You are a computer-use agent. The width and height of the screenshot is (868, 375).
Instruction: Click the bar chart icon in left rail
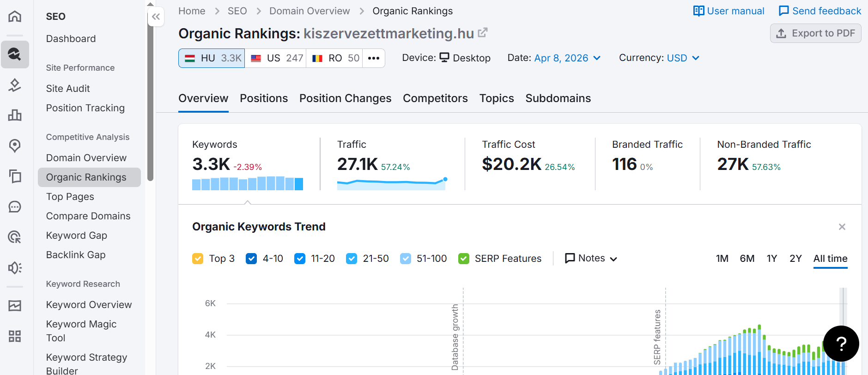click(15, 115)
